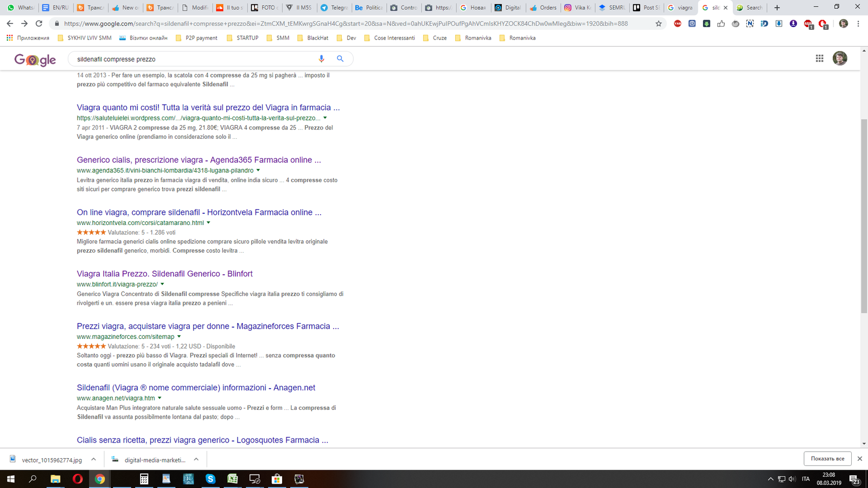Launch Opera from the taskbar
The height and width of the screenshot is (488, 868).
tap(78, 479)
